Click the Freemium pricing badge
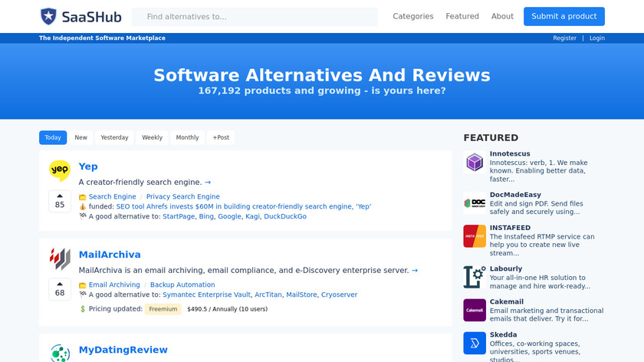Image resolution: width=644 pixels, height=362 pixels. coord(163,309)
